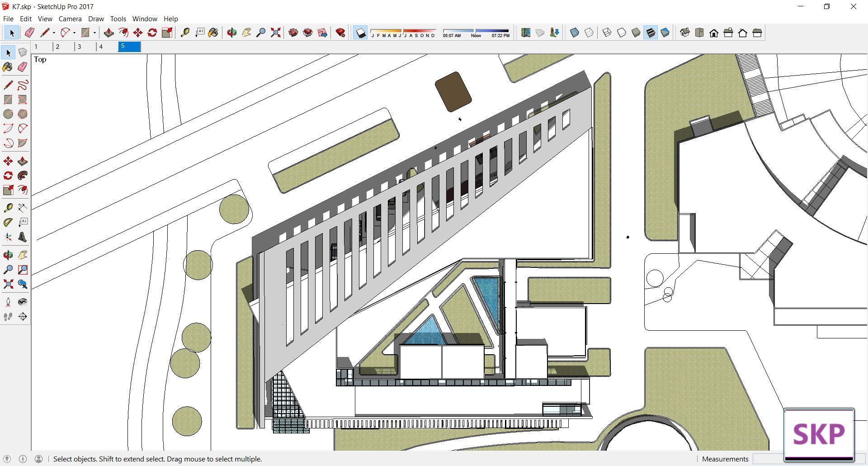868x466 pixels.
Task: Open the 3D Text tool in the sidebar
Action: coord(23,237)
